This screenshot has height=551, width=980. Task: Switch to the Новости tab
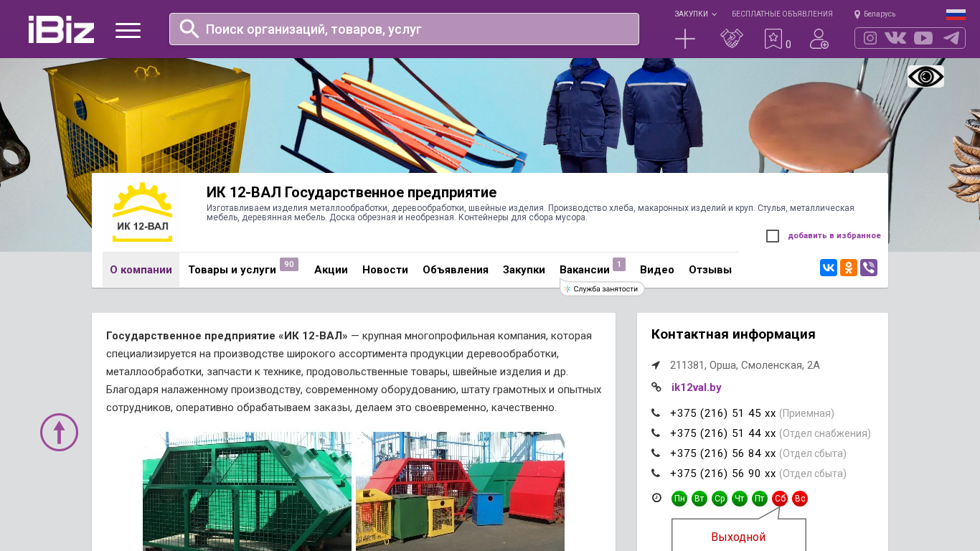(x=385, y=270)
